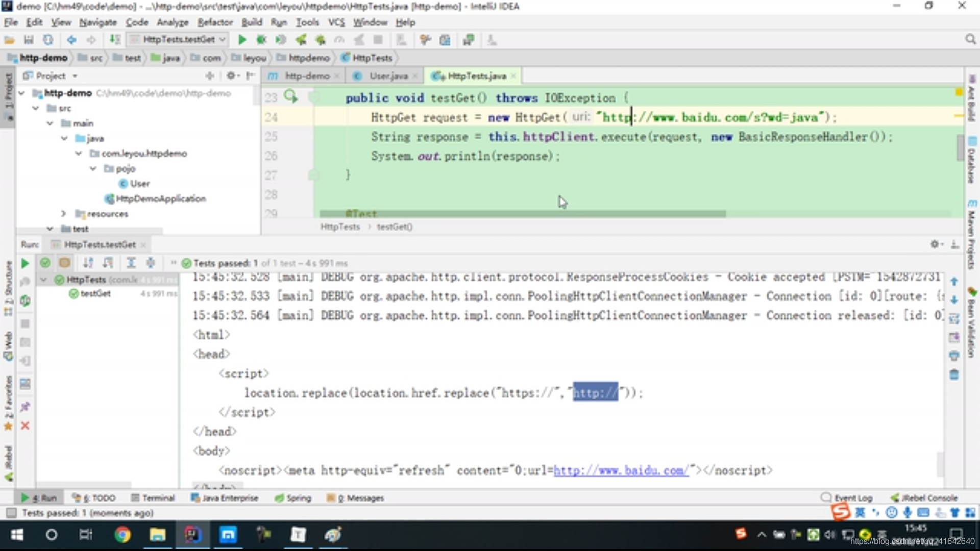Click the Back navigation arrow in toolbar
Viewport: 980px width, 551px height.
(x=71, y=40)
